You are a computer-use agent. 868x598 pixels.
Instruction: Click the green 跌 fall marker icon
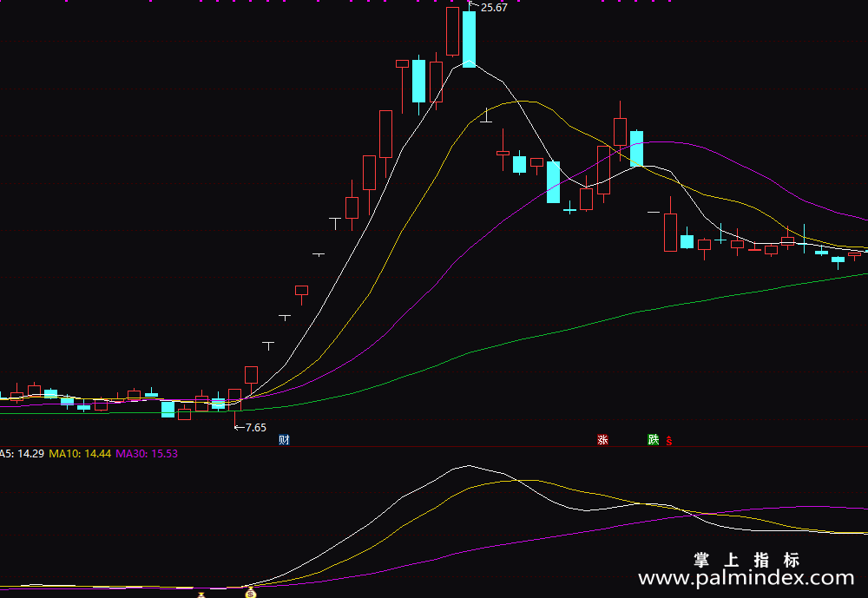coord(654,440)
